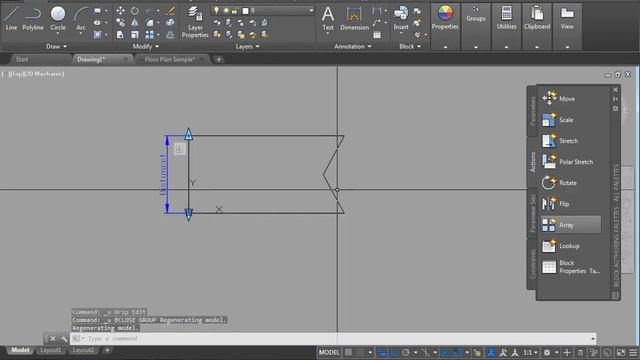Open the Groups panel
This screenshot has width=640, height=360.
click(x=476, y=14)
